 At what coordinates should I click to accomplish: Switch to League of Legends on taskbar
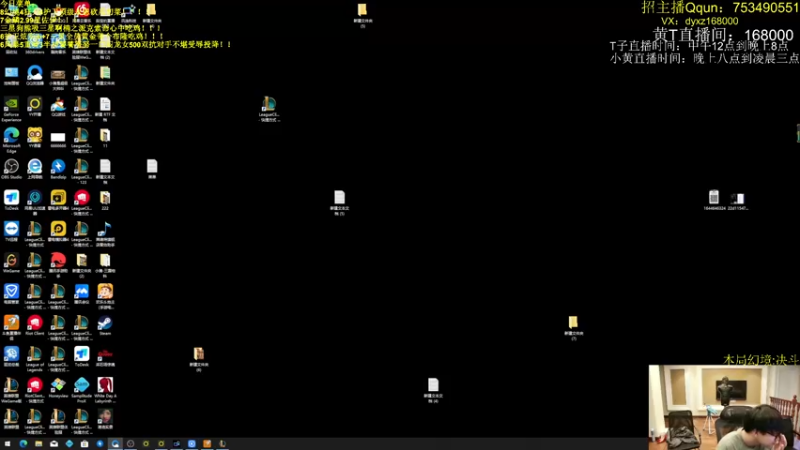coord(222,444)
